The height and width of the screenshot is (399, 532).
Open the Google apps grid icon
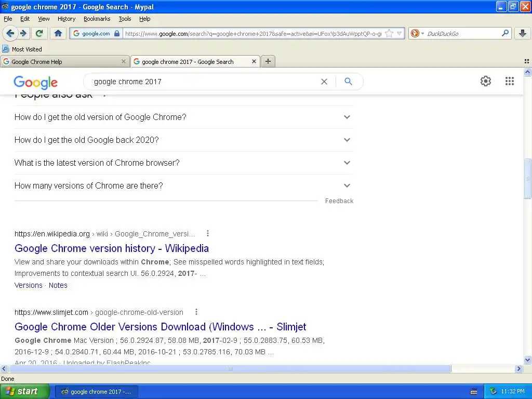[509, 81]
